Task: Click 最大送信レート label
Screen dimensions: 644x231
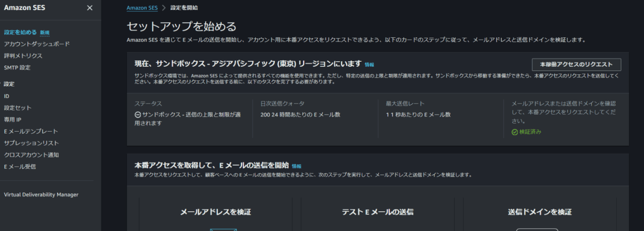Action: (405, 104)
